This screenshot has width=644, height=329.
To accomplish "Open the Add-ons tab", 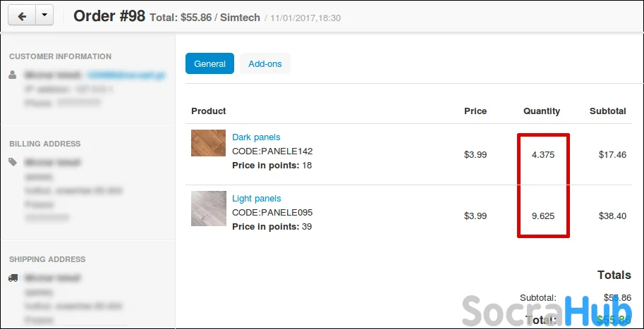I will (x=265, y=63).
